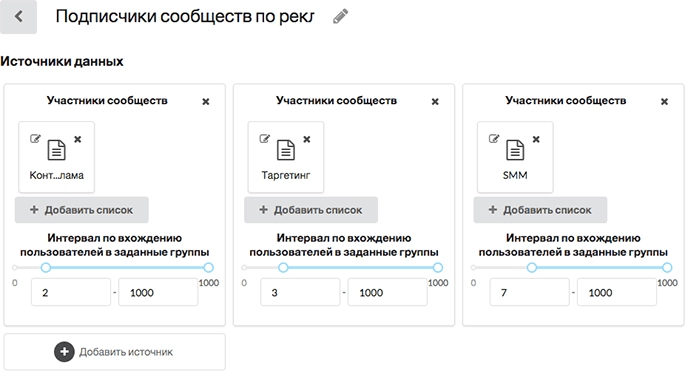The height and width of the screenshot is (374, 688).
Task: Add a list under the Таргетинг card
Action: 311,210
